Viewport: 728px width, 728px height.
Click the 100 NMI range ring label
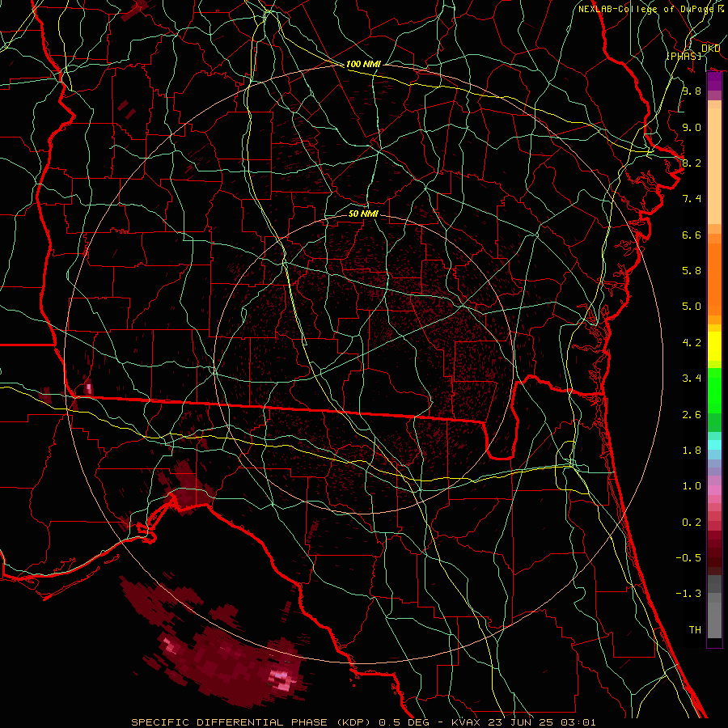click(363, 64)
